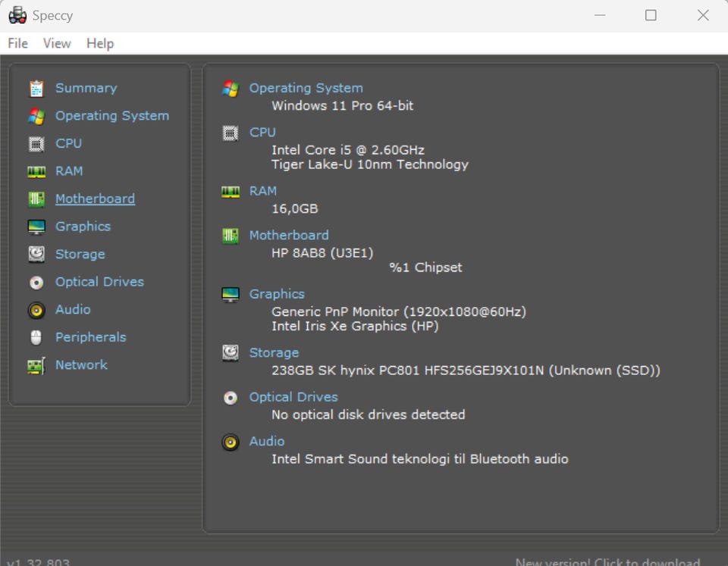Viewport: 728px width, 566px height.
Task: Click the Peripherals mouse icon in sidebar
Action: coord(36,337)
